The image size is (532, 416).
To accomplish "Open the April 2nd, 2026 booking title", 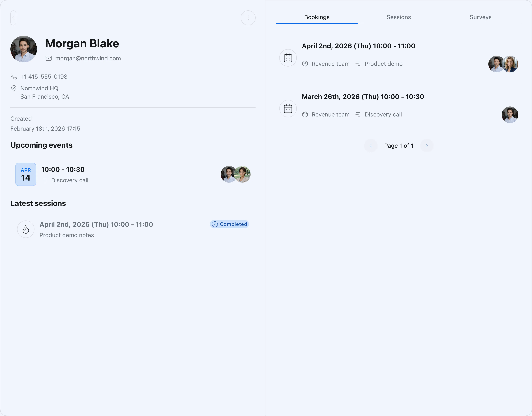I will 358,46.
